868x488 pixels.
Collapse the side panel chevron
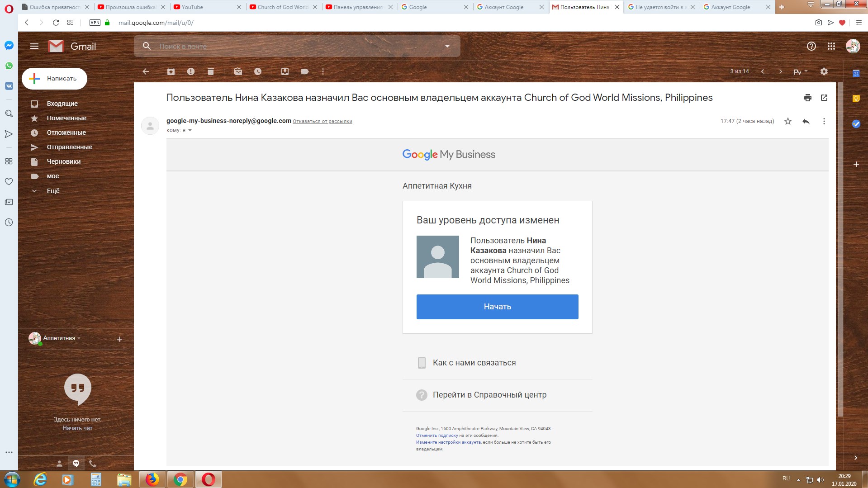pos(856,458)
